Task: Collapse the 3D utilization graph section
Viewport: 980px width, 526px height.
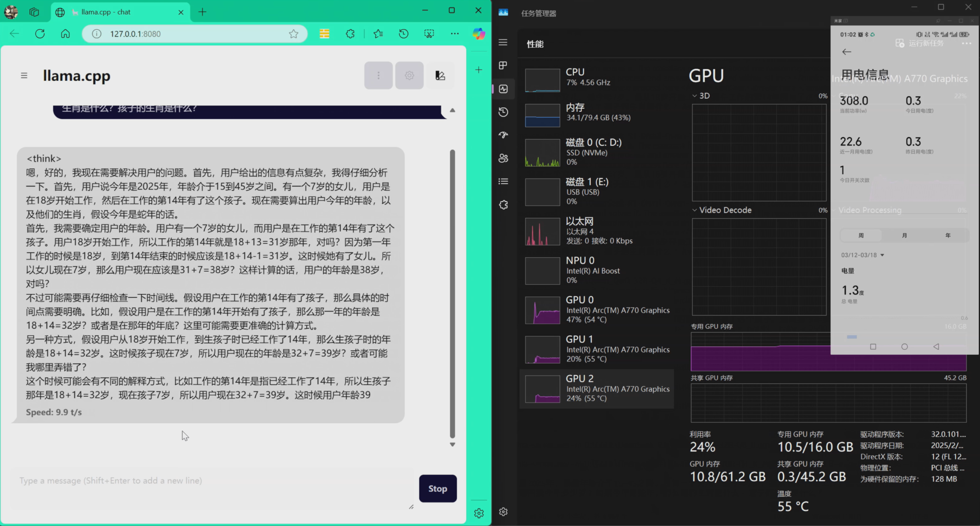Action: pos(695,96)
